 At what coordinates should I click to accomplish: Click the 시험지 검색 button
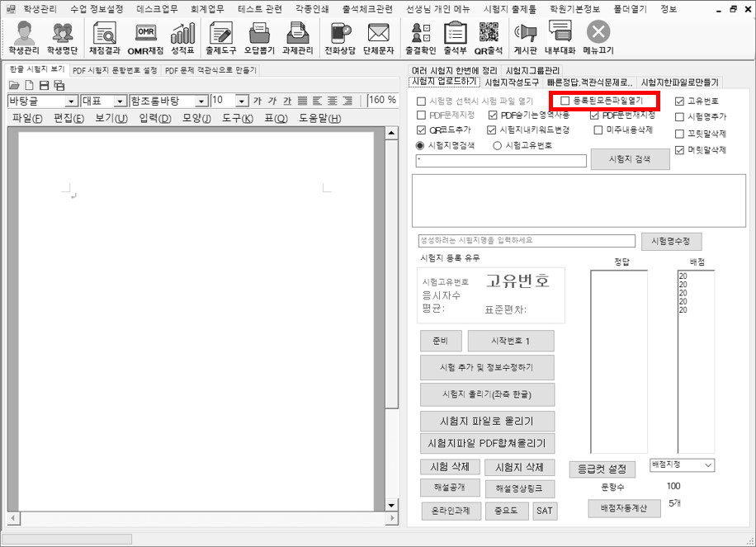pos(631,159)
